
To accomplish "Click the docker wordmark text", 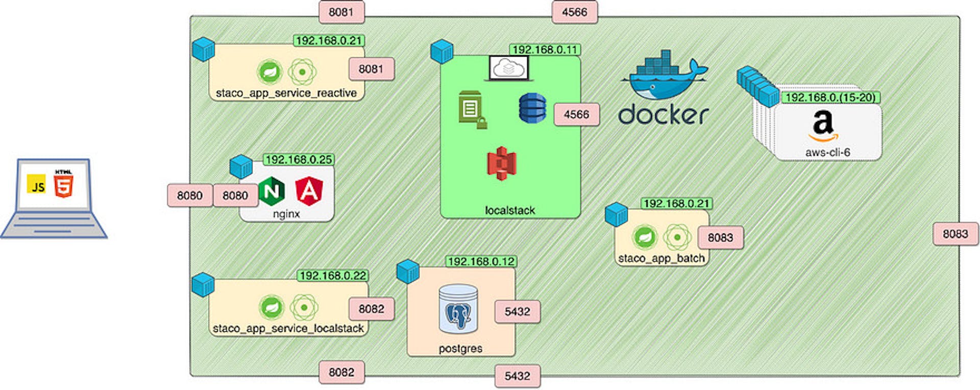I will (x=664, y=114).
